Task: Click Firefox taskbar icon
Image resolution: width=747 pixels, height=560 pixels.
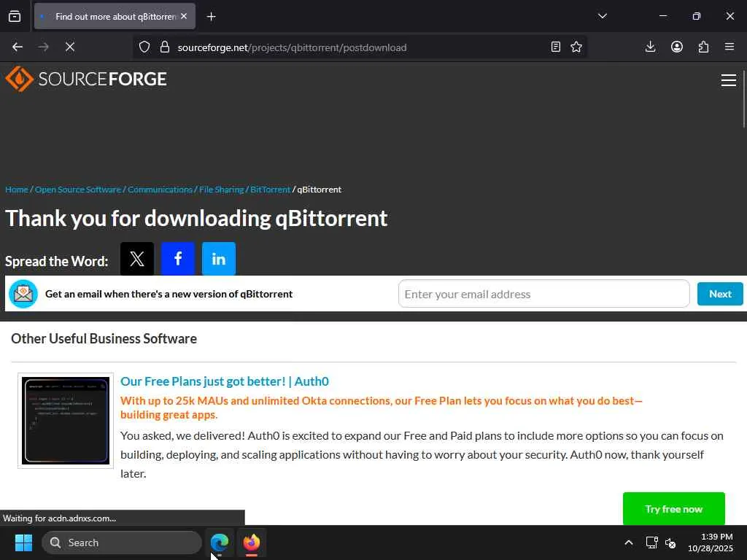Action: tap(252, 542)
